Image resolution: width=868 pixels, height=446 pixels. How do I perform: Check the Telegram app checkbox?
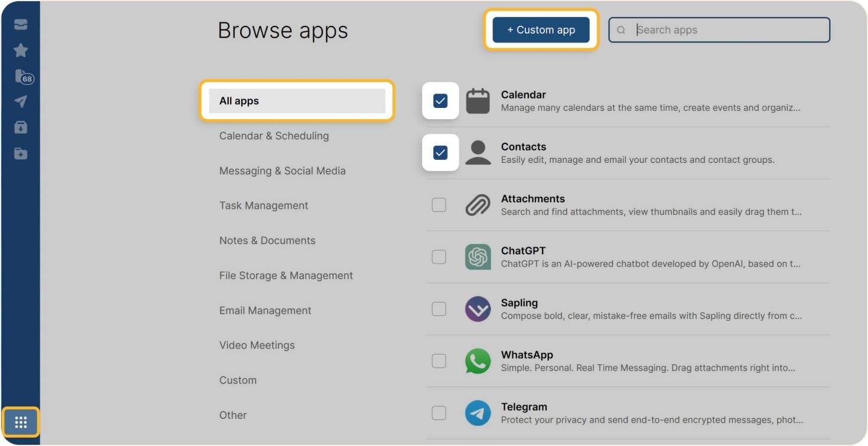439,413
